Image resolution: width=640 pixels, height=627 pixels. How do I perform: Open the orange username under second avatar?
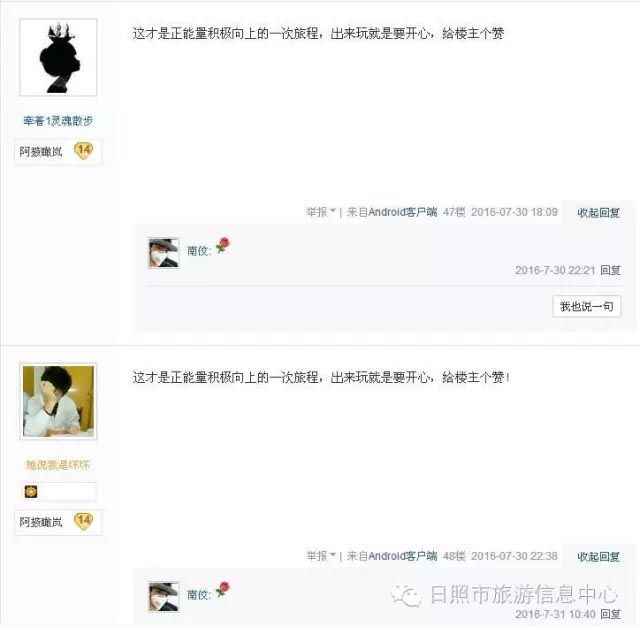(x=58, y=465)
